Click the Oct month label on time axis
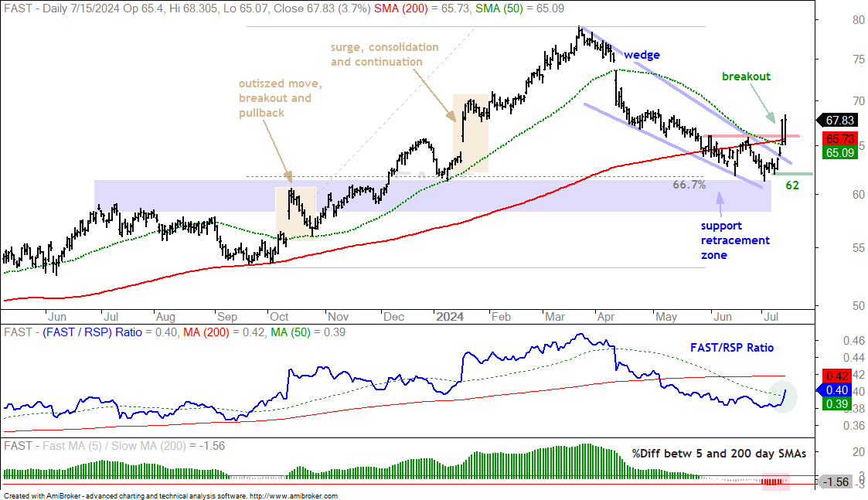 coord(278,317)
